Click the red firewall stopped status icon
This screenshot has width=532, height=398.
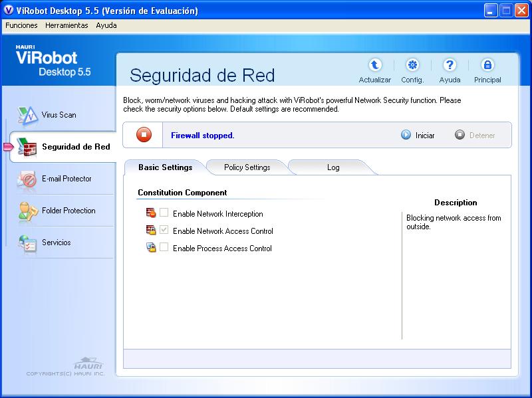tap(144, 135)
